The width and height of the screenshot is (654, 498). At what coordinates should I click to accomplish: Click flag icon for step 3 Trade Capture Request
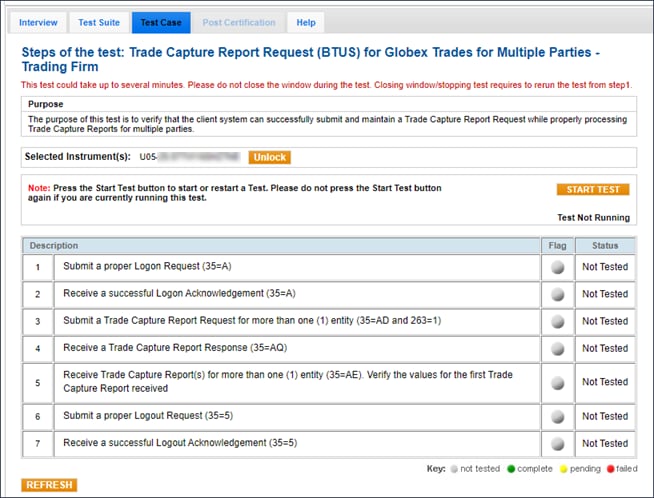(x=557, y=321)
